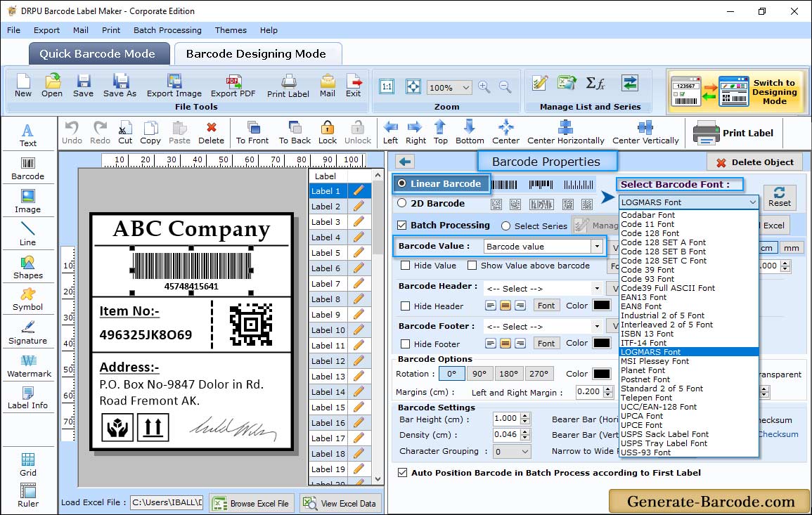Viewport: 812px width, 515px height.
Task: Center the object Horizontally
Action: coord(565,133)
